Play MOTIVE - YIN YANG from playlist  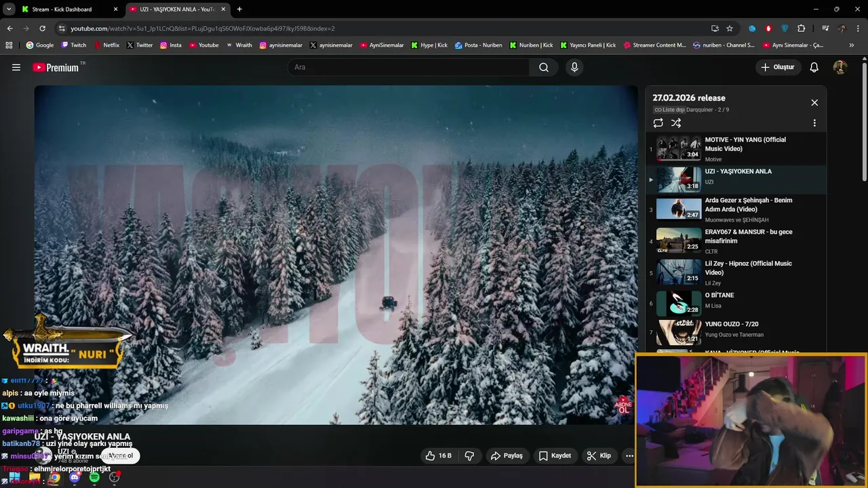[736, 149]
